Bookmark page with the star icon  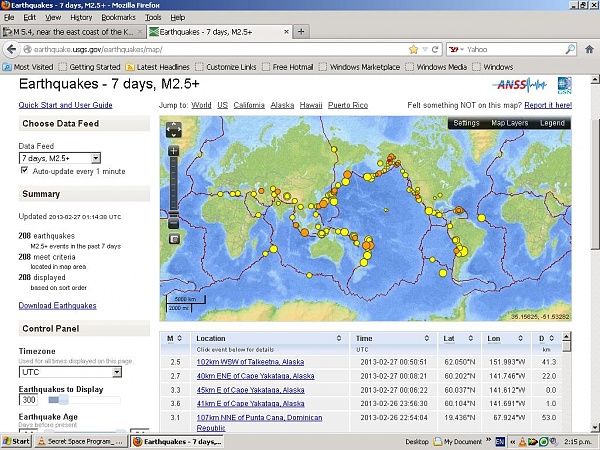coord(411,48)
